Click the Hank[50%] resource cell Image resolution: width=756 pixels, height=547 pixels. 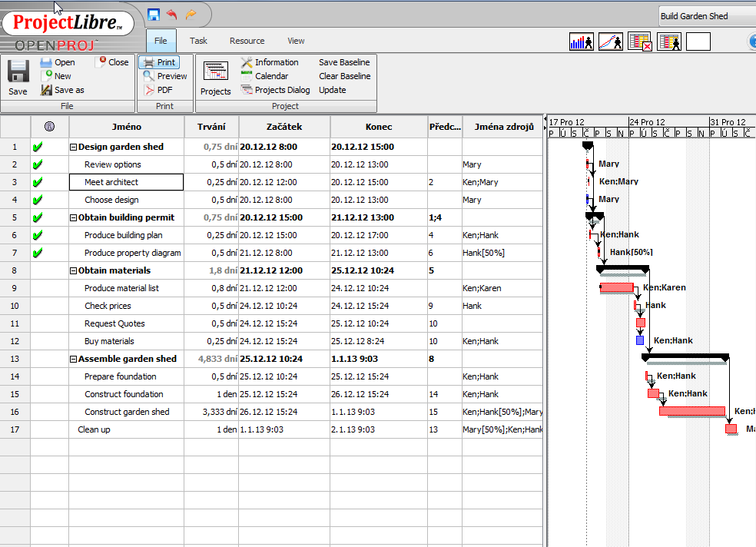coord(502,253)
